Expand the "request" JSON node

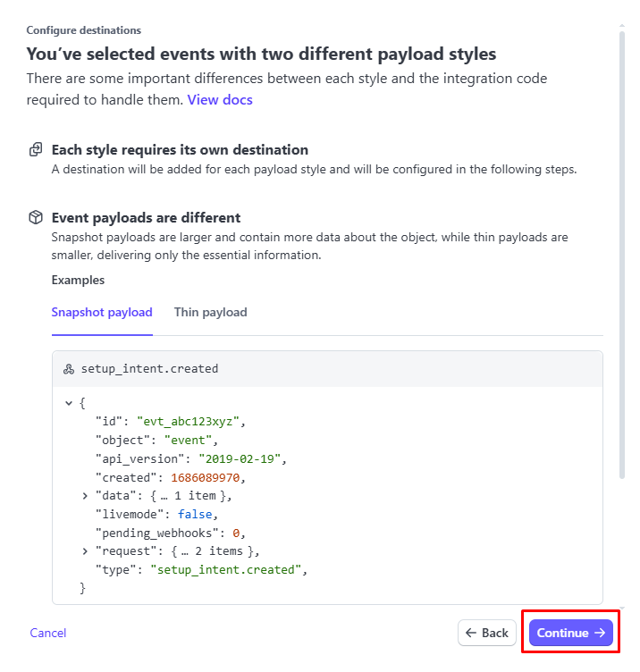(86, 550)
